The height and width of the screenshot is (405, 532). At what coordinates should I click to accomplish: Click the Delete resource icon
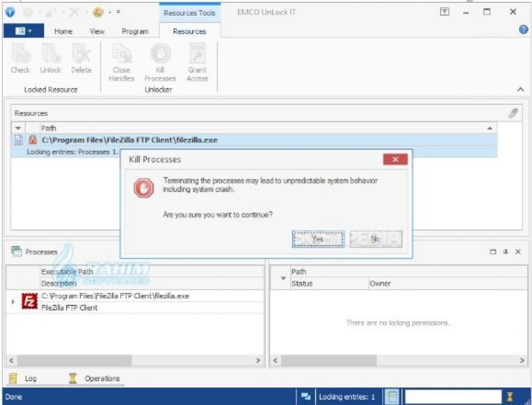(81, 53)
